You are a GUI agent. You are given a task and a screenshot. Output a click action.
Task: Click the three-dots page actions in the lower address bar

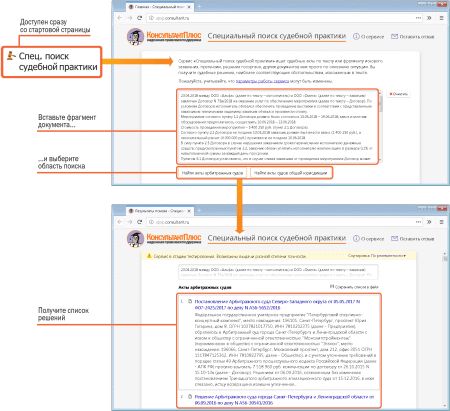coord(418,222)
